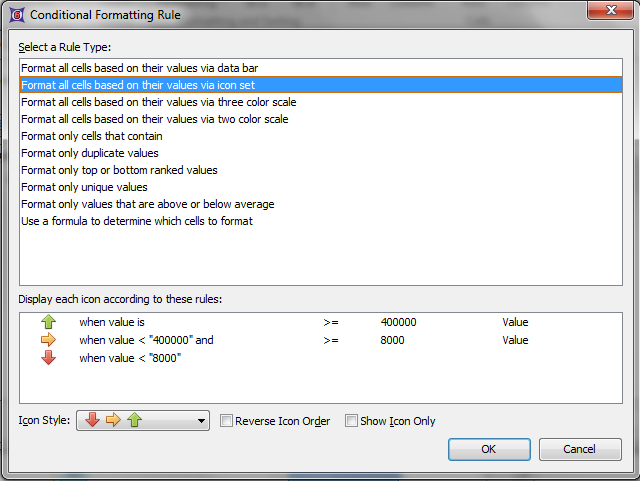
Task: Pick 'Format only unique values' rule
Action: (x=84, y=187)
